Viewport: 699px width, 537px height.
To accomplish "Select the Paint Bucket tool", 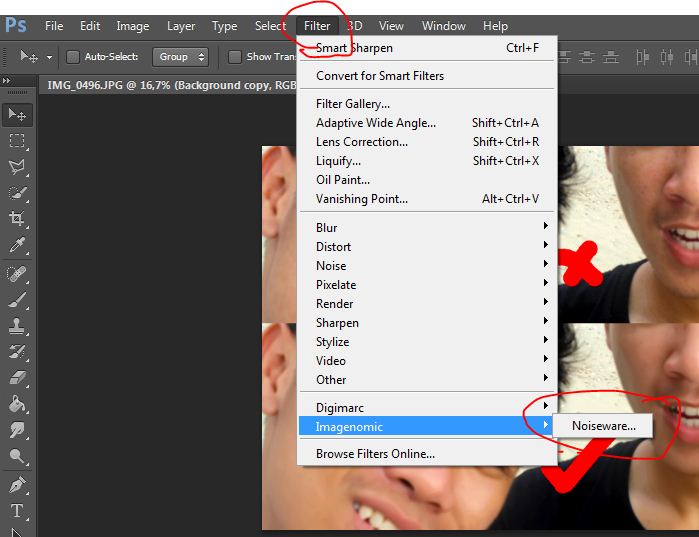I will coord(17,404).
